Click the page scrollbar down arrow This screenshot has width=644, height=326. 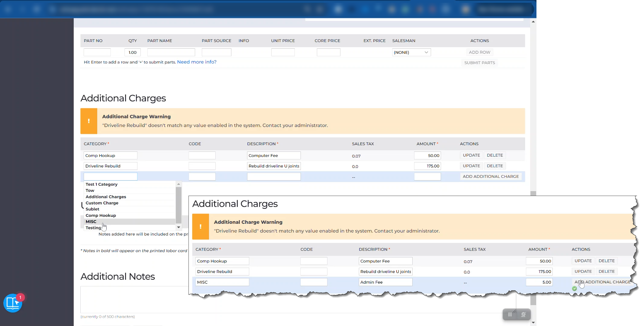click(x=533, y=322)
